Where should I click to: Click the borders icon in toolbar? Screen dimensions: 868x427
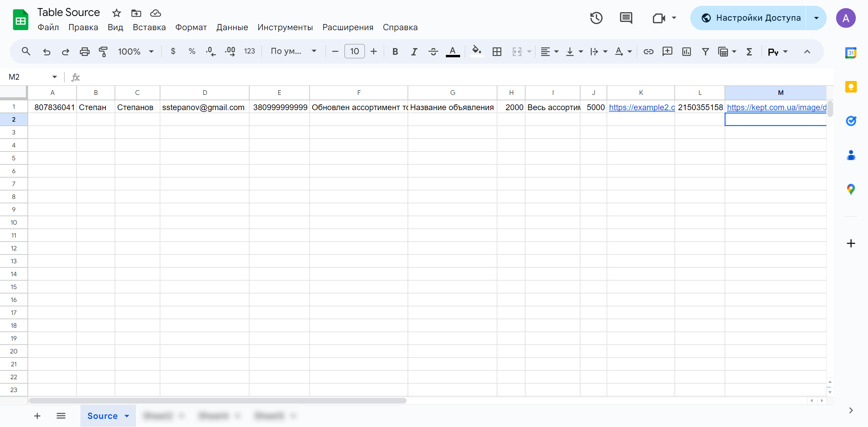[496, 51]
